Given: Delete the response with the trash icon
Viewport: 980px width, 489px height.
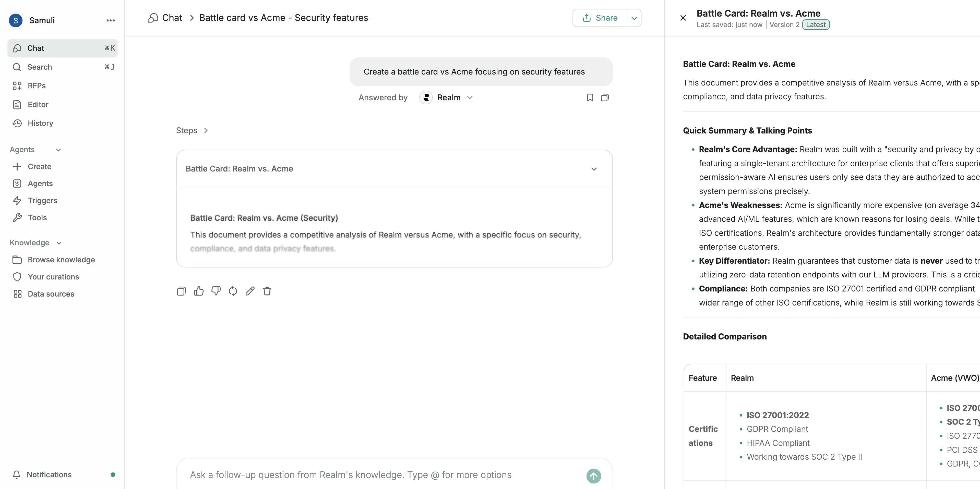Looking at the screenshot, I should tap(267, 291).
